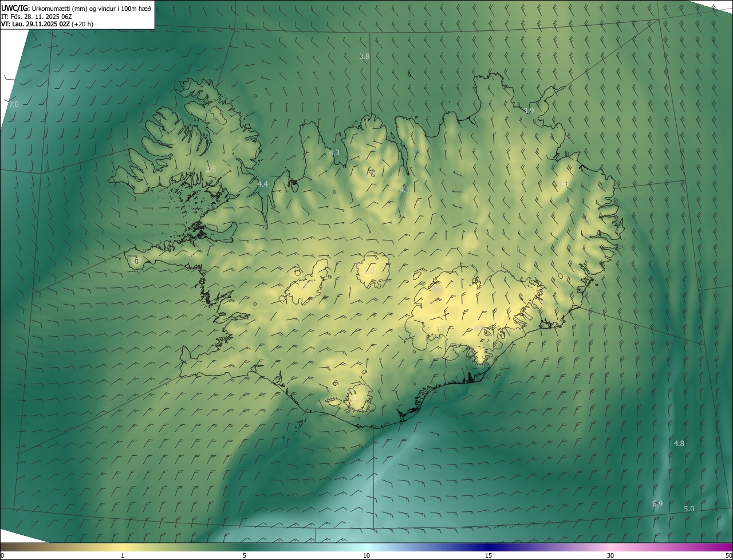Click the color scale tick label 15
The image size is (733, 560).
[x=488, y=555]
